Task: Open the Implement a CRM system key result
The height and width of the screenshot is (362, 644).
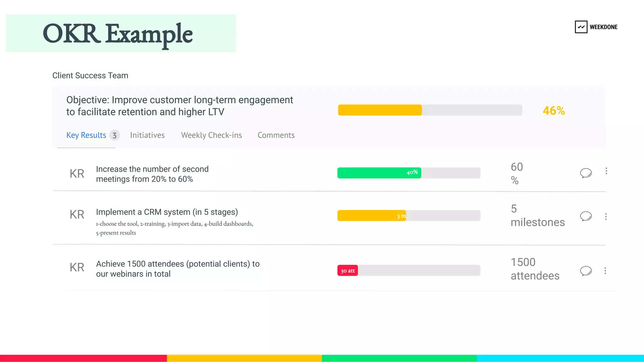Action: [x=167, y=212]
